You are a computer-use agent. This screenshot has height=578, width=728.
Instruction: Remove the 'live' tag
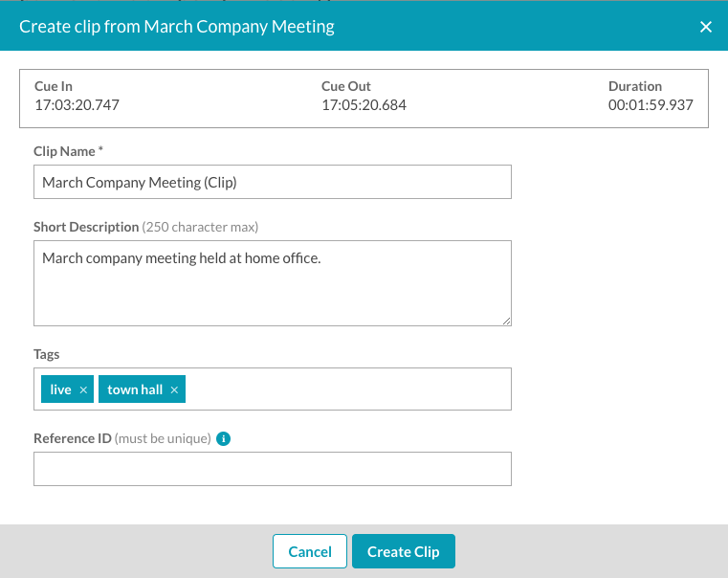(83, 390)
